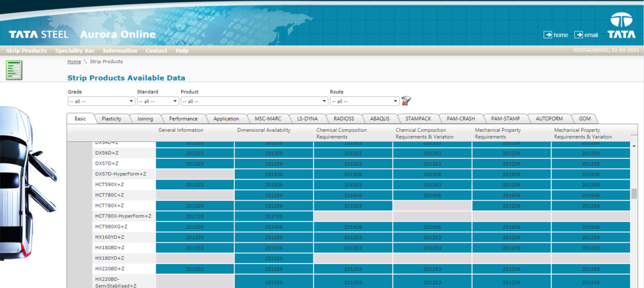Open the Grade dropdown filter
The width and height of the screenshot is (644, 288).
tap(101, 102)
